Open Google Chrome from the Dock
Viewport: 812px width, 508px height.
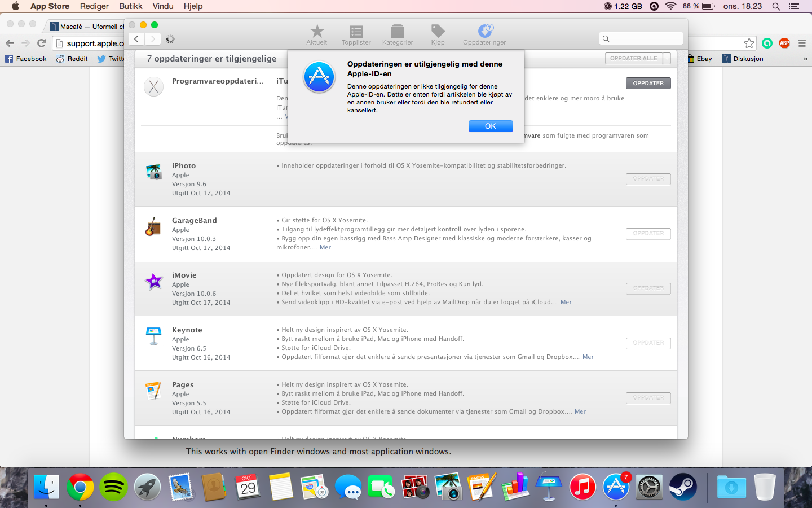(80, 487)
